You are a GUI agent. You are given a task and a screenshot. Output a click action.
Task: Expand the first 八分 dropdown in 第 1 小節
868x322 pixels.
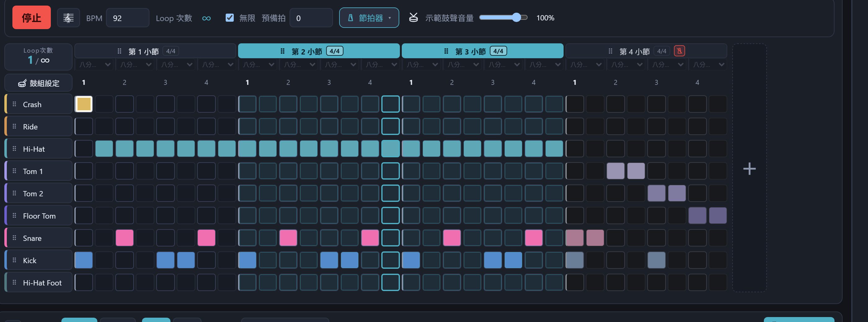pyautogui.click(x=95, y=65)
